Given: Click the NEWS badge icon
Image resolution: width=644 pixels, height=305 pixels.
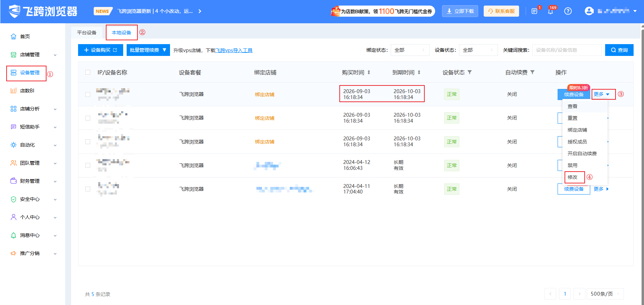Looking at the screenshot, I should [x=103, y=11].
